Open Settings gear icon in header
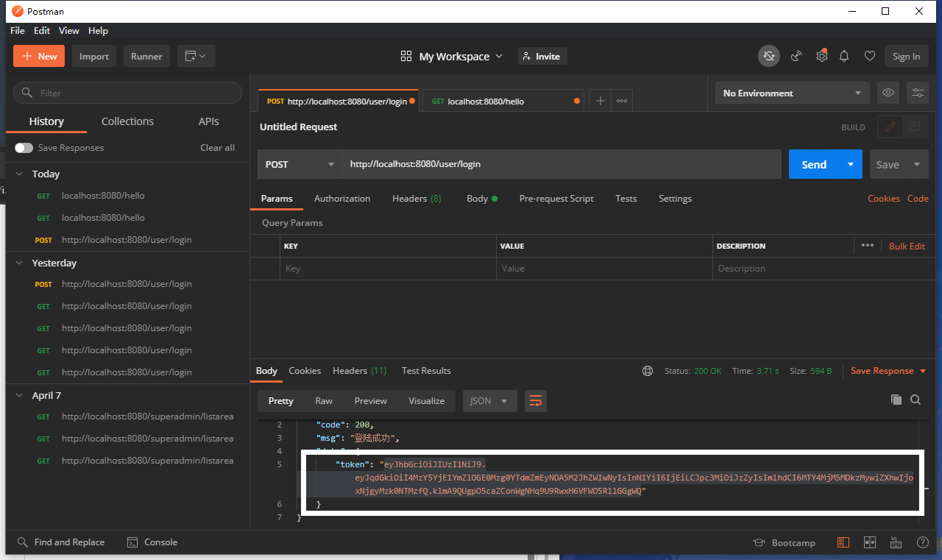This screenshot has height=560, width=942. click(821, 56)
